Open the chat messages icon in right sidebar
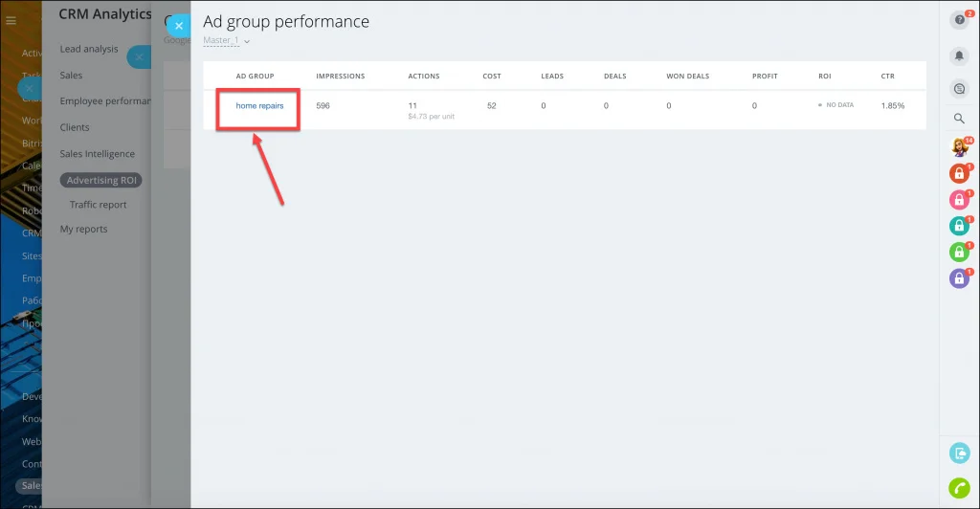This screenshot has width=980, height=509. coord(959,89)
